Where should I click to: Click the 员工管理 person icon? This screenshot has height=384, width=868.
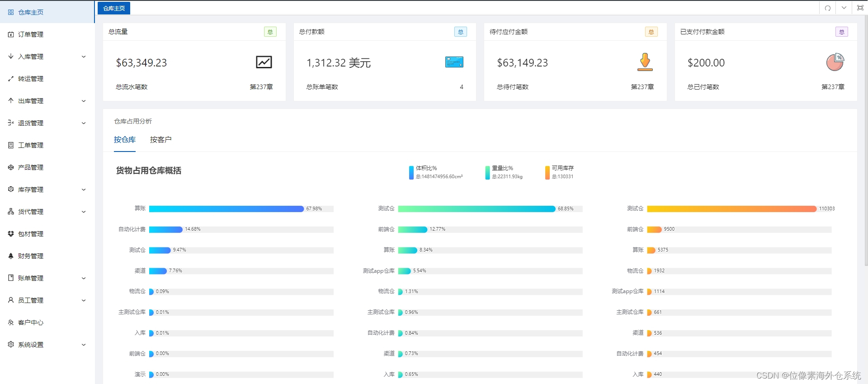point(11,300)
